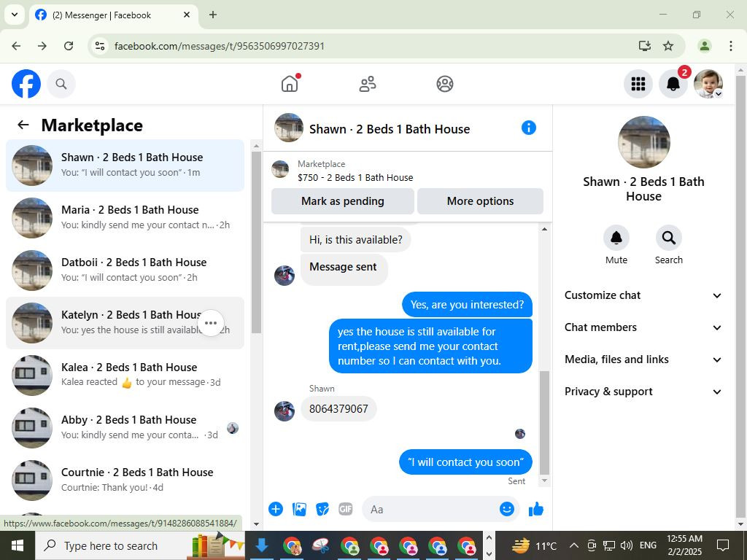Click the listing thumbnail in right panel

pos(643,142)
